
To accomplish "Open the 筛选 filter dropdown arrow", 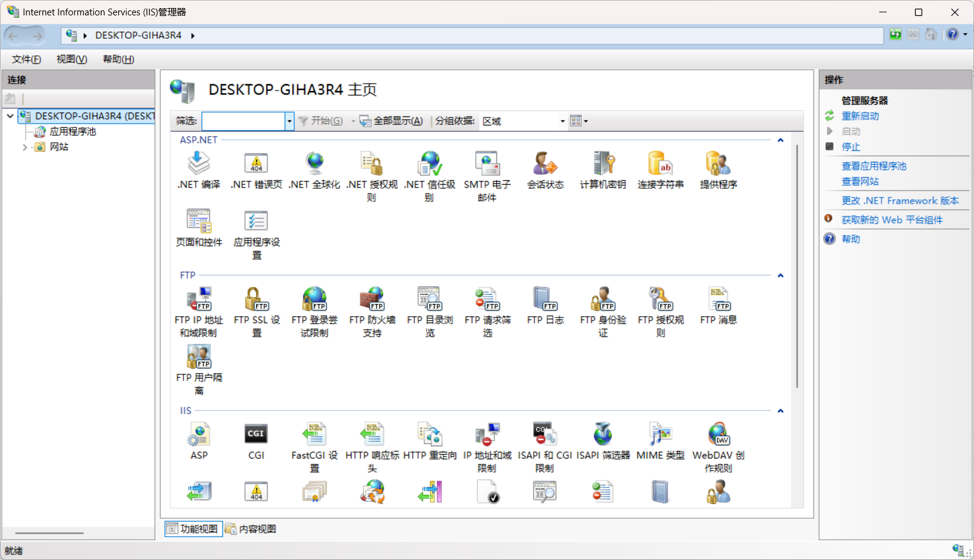I will (289, 121).
